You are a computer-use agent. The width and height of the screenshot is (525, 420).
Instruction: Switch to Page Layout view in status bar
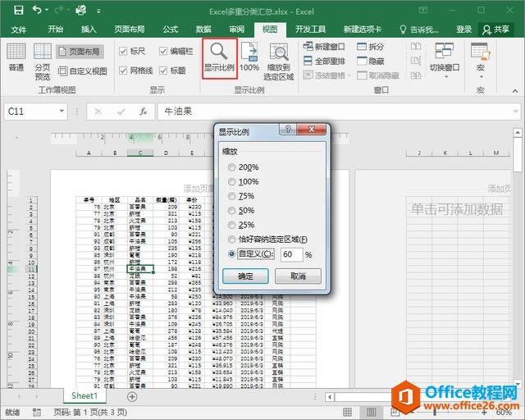(x=372, y=412)
